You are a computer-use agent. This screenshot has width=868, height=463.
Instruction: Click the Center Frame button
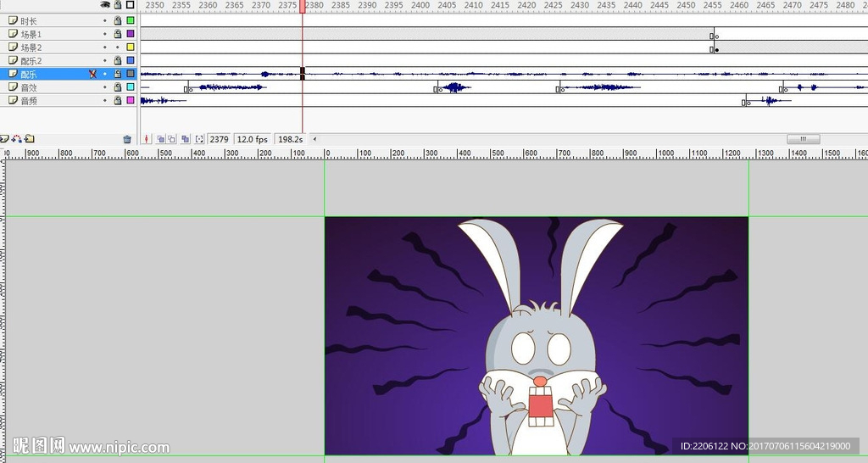(x=147, y=139)
